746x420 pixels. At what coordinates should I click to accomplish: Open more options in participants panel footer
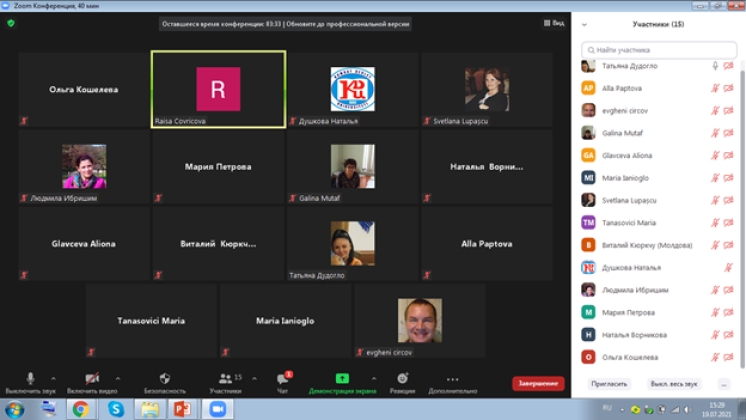pyautogui.click(x=724, y=384)
